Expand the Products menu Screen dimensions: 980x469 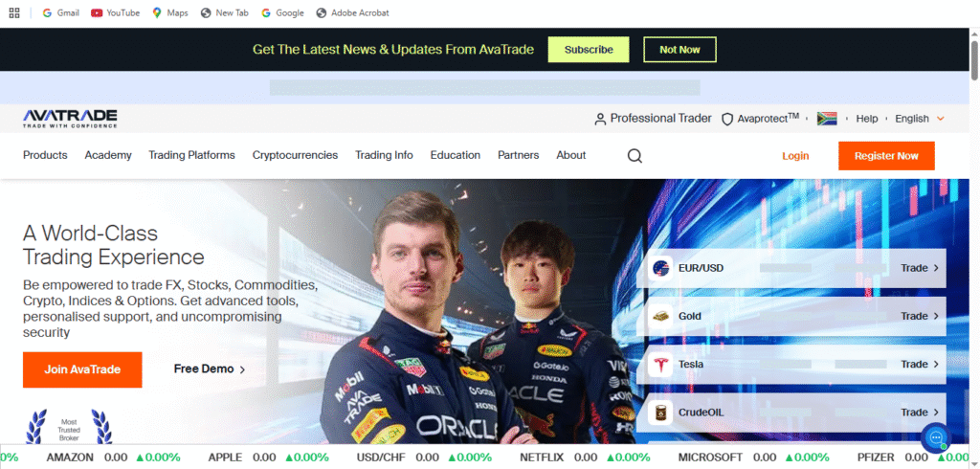(45, 155)
